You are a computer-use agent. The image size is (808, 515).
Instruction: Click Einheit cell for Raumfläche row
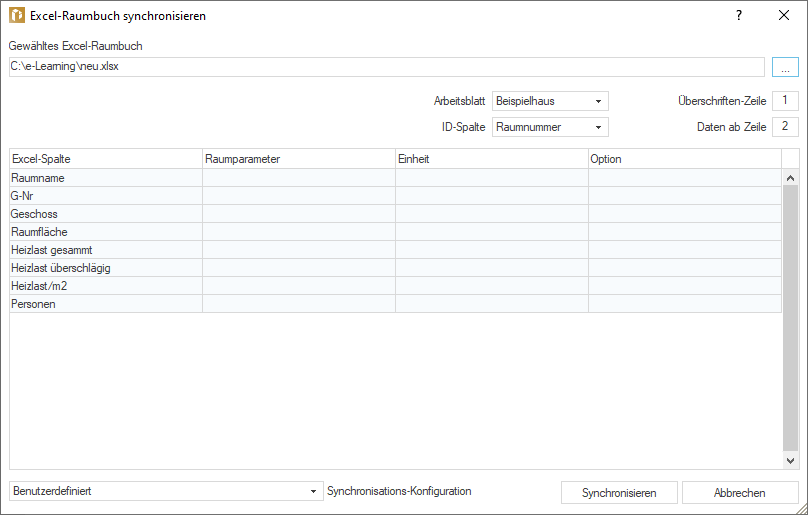(492, 232)
